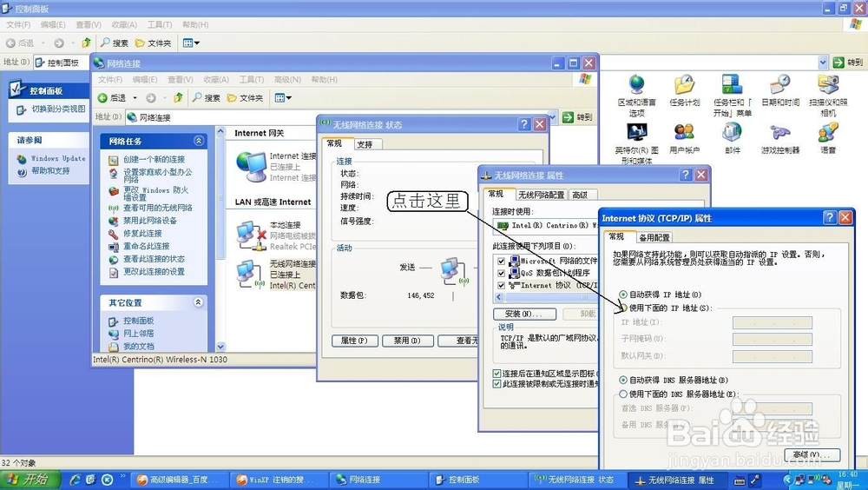
Task: Open 帮助和支持 link in sidebar
Action: click(x=50, y=171)
